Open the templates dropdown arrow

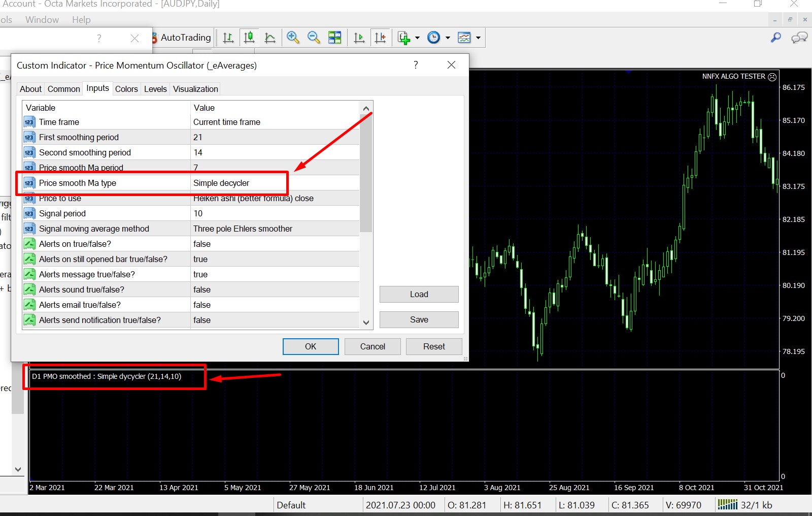[x=478, y=38]
